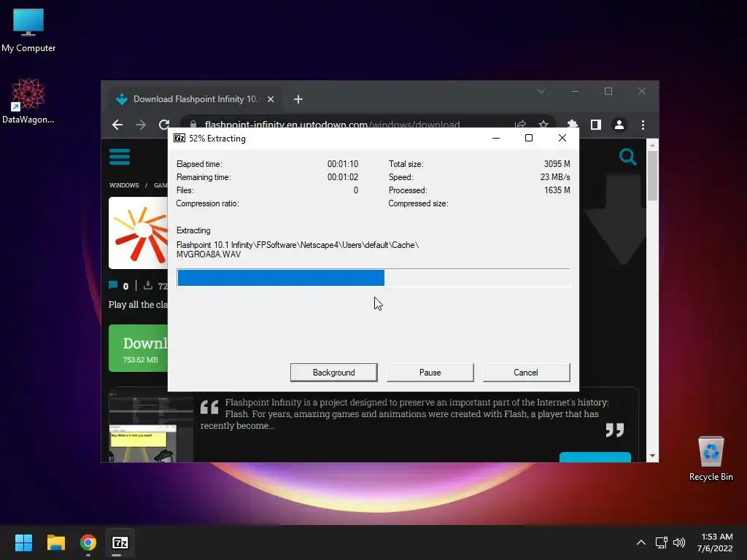
Task: Switch to Download Flashpoint Infinity tab
Action: tap(194, 99)
